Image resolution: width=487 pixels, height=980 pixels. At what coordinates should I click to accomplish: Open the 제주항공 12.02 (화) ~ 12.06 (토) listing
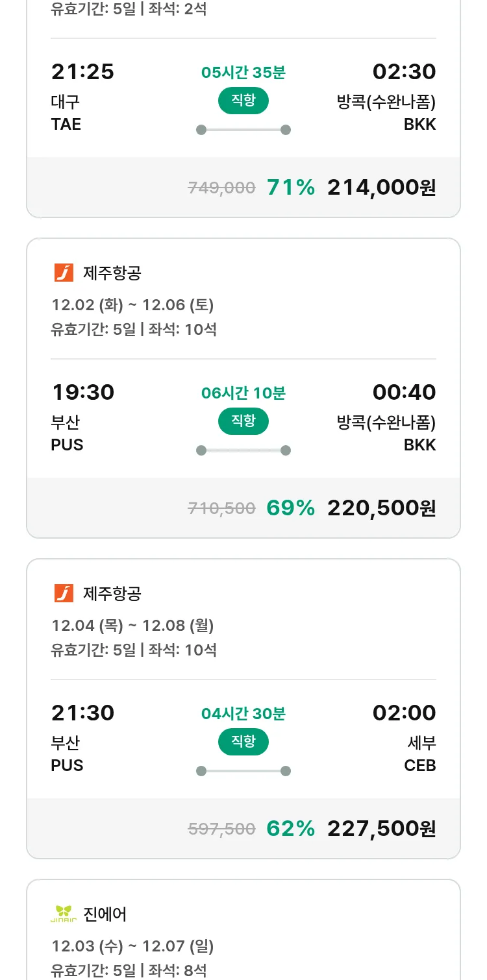pos(132,304)
